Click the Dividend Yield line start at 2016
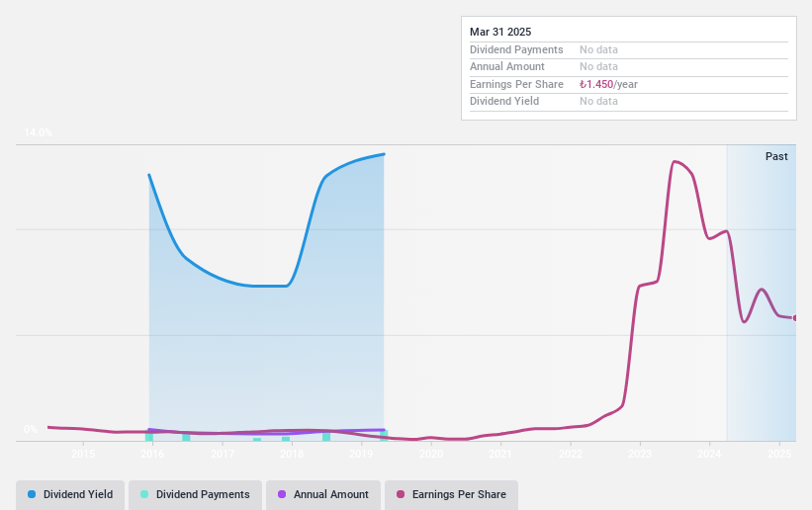 pos(149,175)
